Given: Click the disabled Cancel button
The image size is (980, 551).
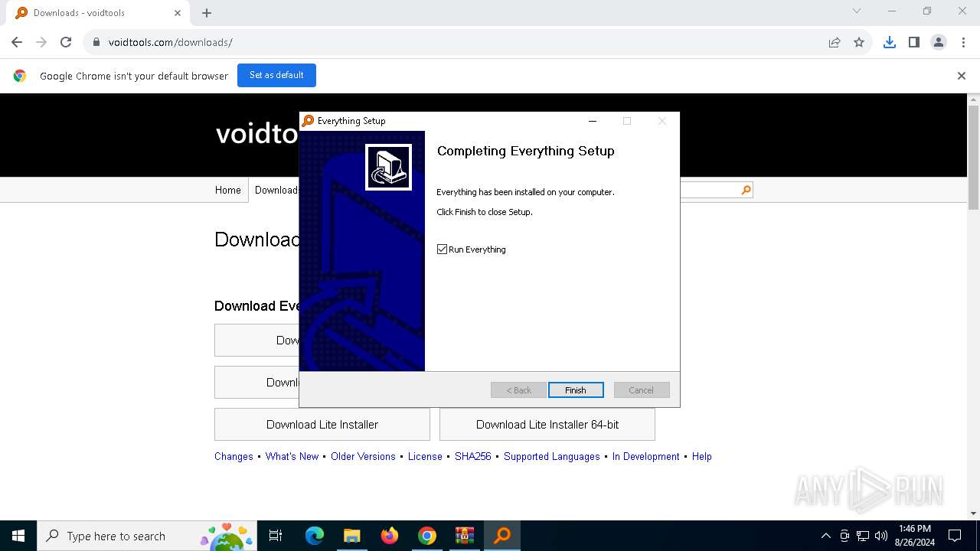Looking at the screenshot, I should coord(642,390).
